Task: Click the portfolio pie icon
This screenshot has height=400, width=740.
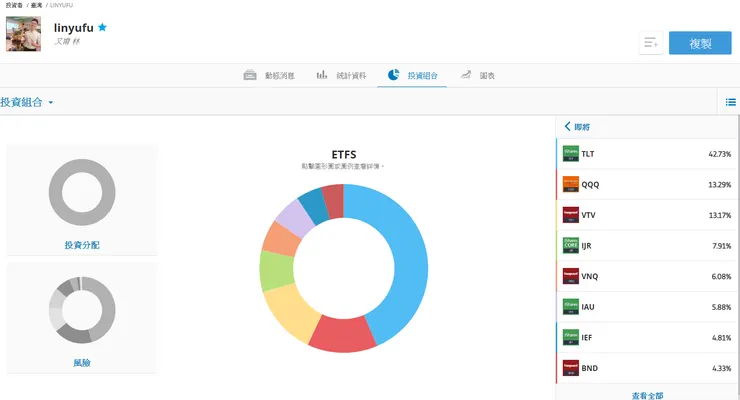Action: (x=393, y=75)
